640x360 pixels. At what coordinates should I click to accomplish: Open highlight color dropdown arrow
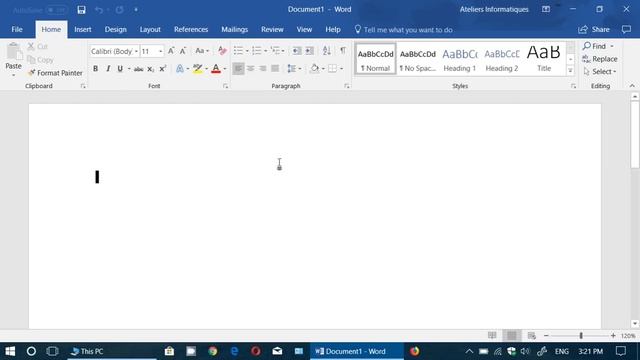207,69
